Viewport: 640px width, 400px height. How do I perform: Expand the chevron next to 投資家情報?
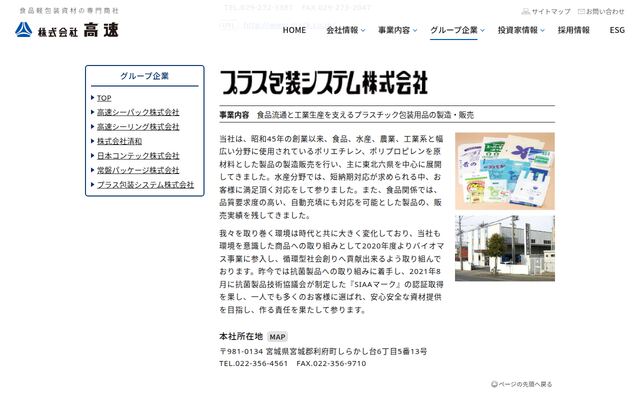tap(542, 31)
